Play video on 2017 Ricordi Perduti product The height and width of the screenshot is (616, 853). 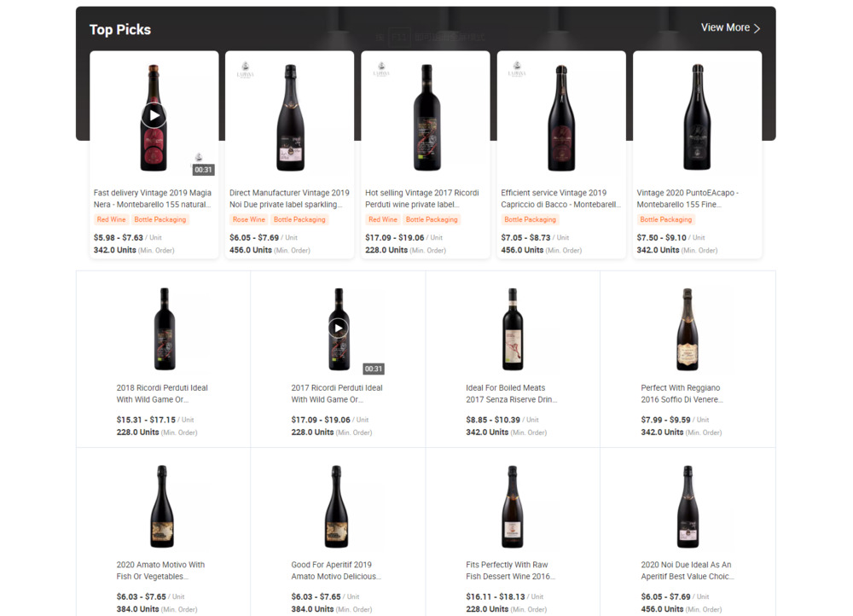339,328
